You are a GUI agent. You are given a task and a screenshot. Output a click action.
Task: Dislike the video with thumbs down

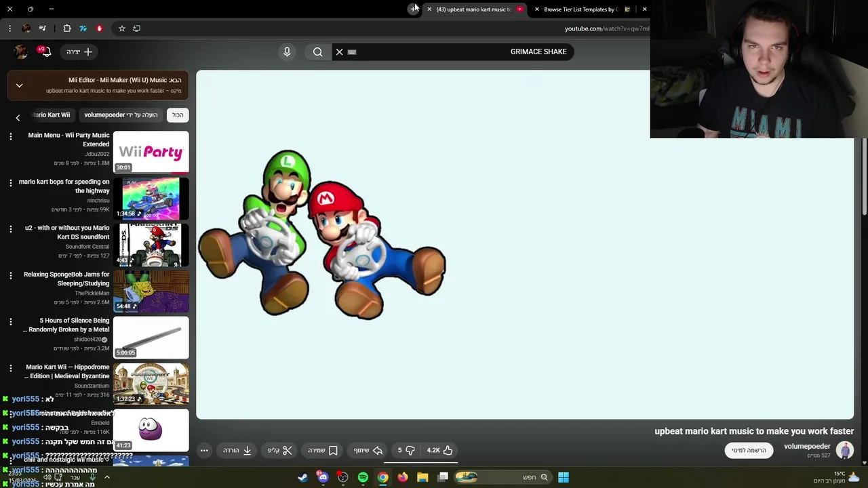tap(406, 450)
